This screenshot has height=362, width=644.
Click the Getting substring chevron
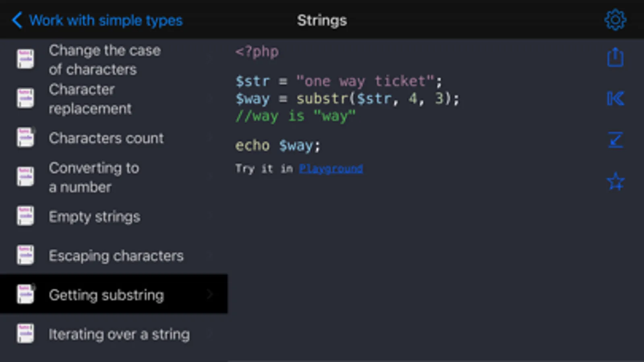point(210,294)
